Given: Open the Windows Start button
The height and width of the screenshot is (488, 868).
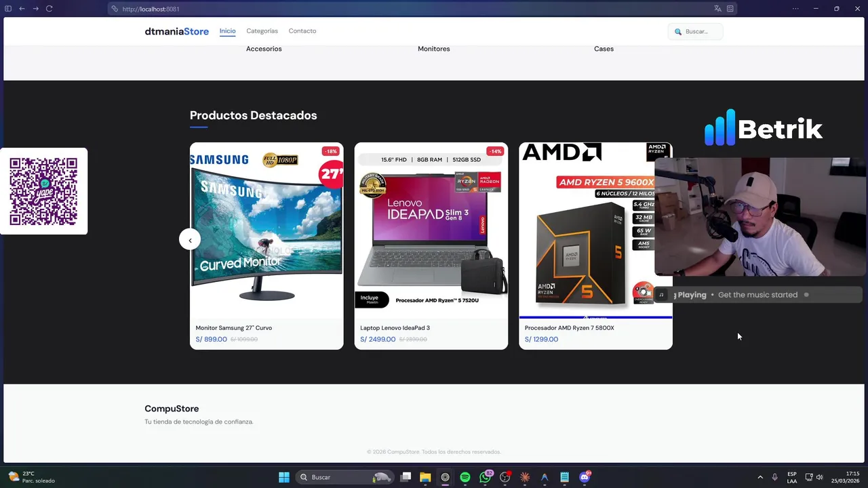Looking at the screenshot, I should [284, 477].
